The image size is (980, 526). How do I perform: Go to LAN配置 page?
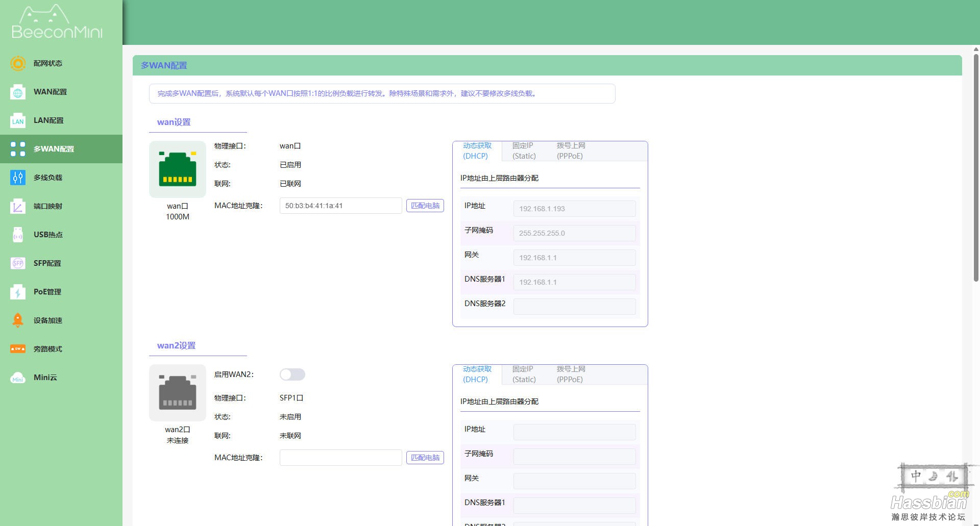61,120
